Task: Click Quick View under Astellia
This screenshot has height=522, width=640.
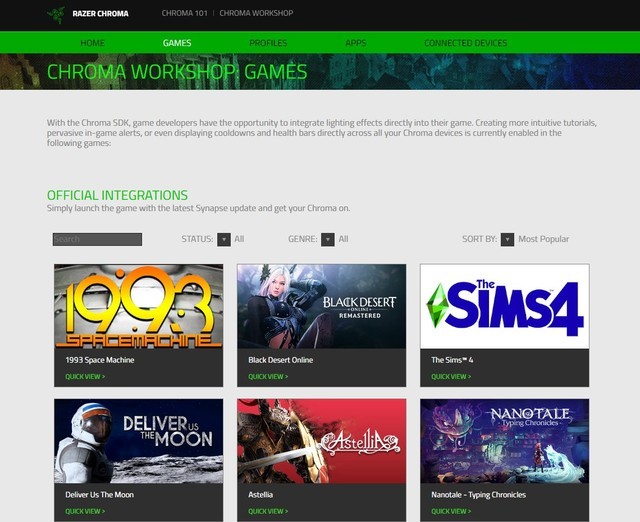Action: click(268, 511)
